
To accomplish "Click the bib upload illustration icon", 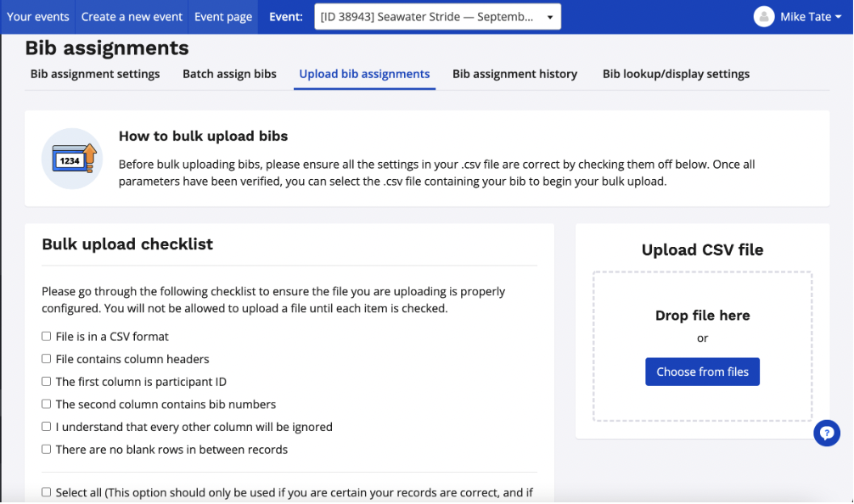I will [x=73, y=159].
